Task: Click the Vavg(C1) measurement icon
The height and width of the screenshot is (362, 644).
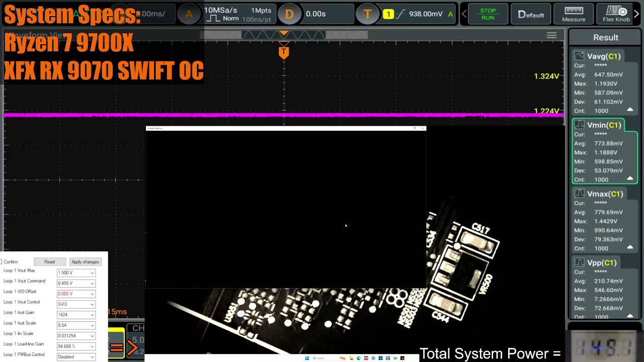Action: click(580, 56)
